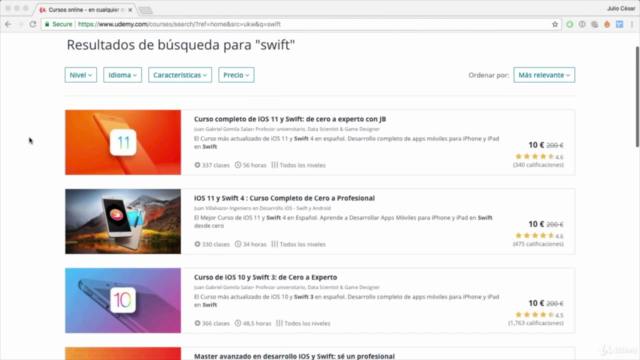Click the green circle extension icon
Viewport: 640px width, 360px height.
pyautogui.click(x=570, y=24)
